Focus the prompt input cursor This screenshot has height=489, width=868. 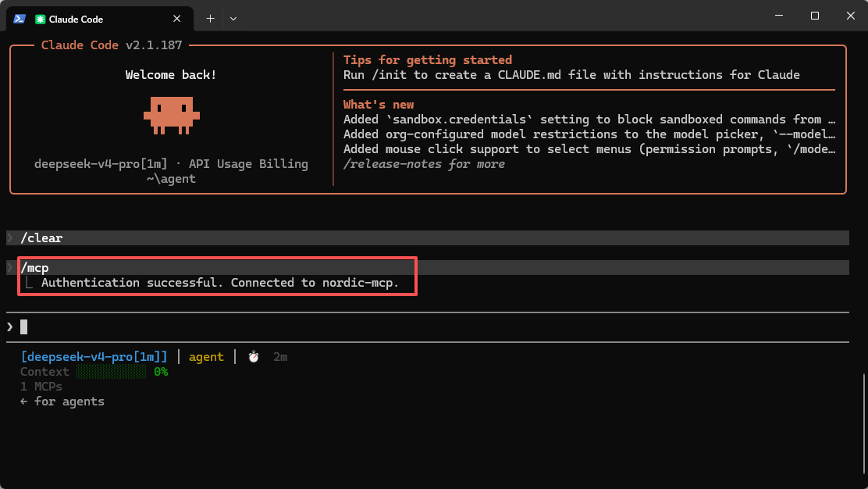[x=23, y=327]
